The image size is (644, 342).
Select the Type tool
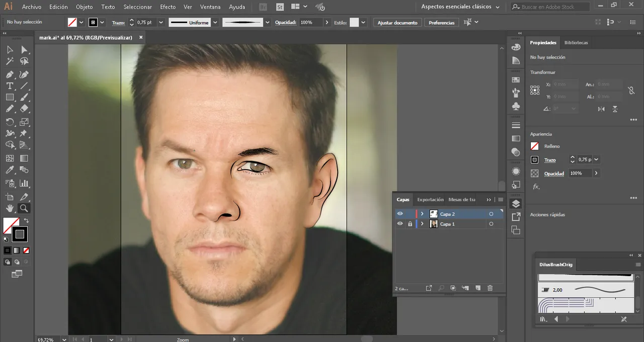click(10, 86)
